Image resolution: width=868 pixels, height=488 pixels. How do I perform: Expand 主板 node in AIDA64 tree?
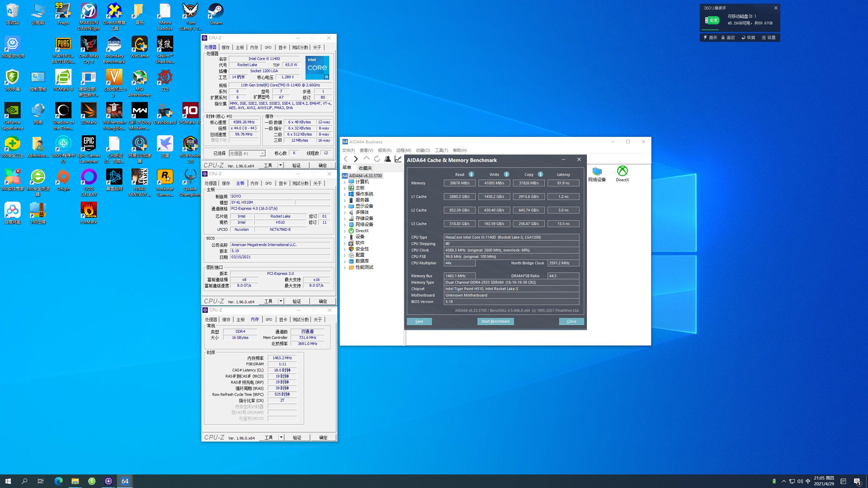tap(345, 188)
